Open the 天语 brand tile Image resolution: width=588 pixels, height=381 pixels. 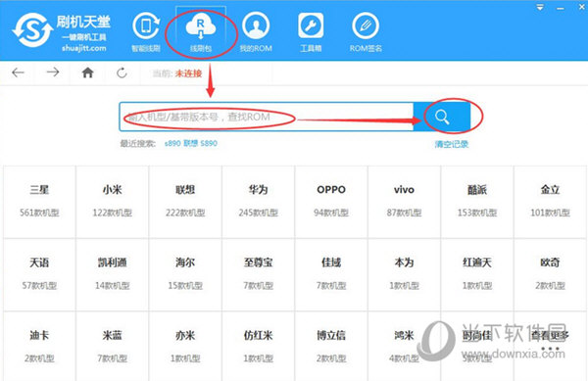[39, 274]
